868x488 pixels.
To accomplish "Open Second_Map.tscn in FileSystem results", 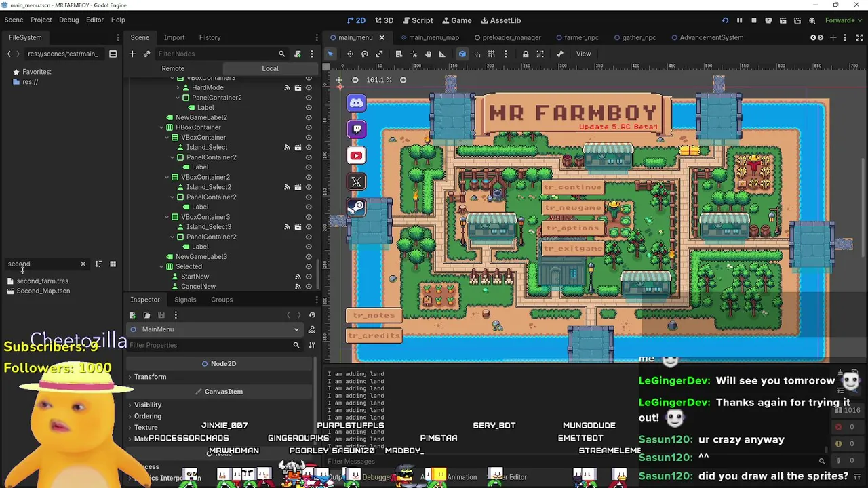I will [x=43, y=291].
